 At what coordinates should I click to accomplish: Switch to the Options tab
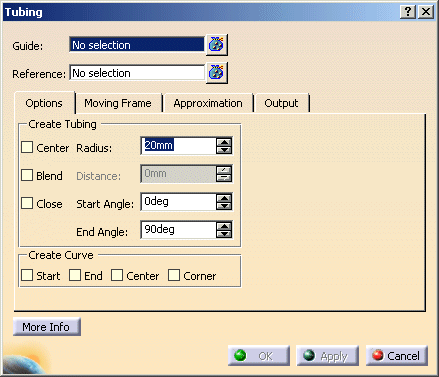click(44, 103)
